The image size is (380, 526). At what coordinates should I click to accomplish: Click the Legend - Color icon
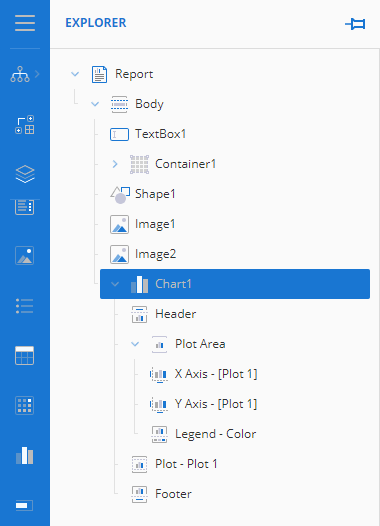coord(159,434)
